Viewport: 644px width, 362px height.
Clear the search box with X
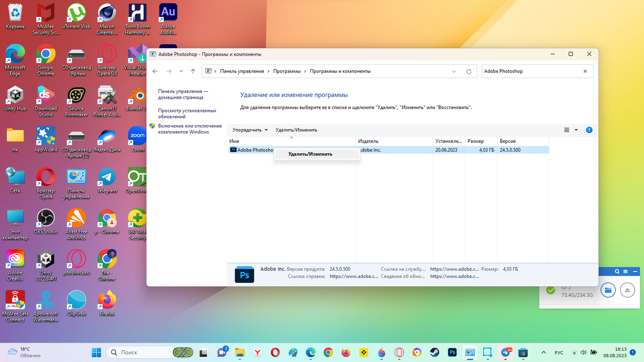(x=586, y=71)
